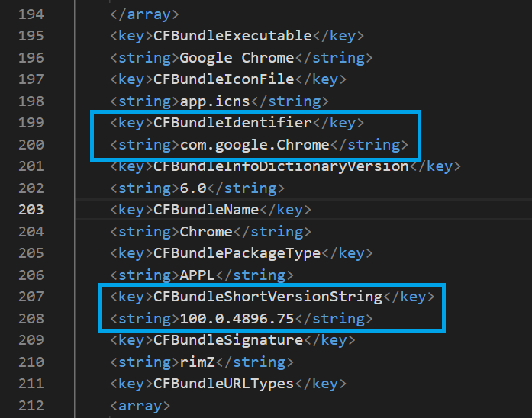
Task: Click the CFBundleSignature key text
Action: click(x=228, y=340)
